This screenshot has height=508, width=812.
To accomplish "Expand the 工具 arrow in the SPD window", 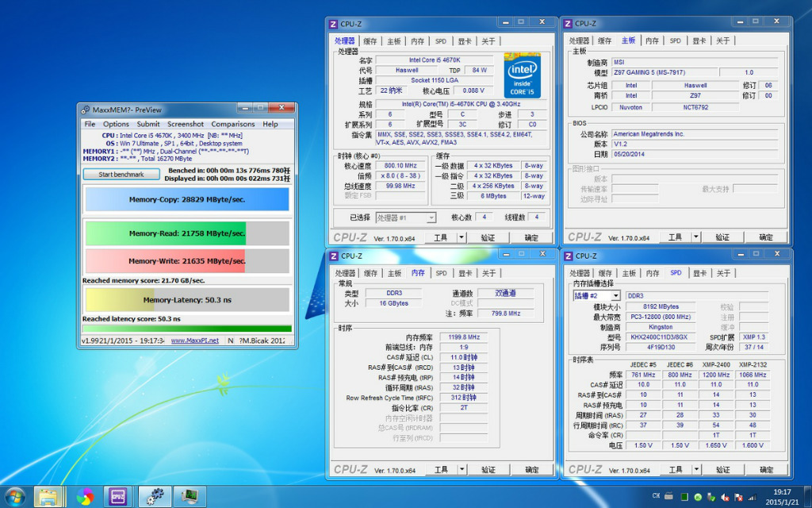I will 696,470.
